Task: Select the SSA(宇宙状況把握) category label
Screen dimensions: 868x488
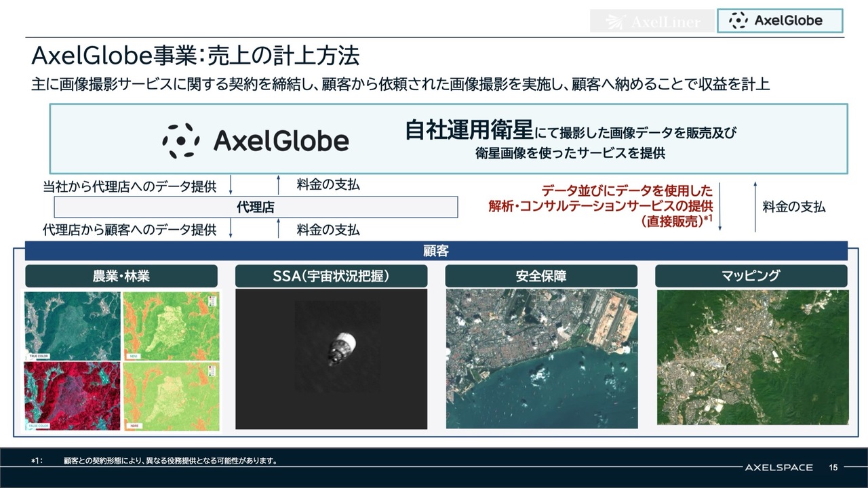Action: click(331, 276)
